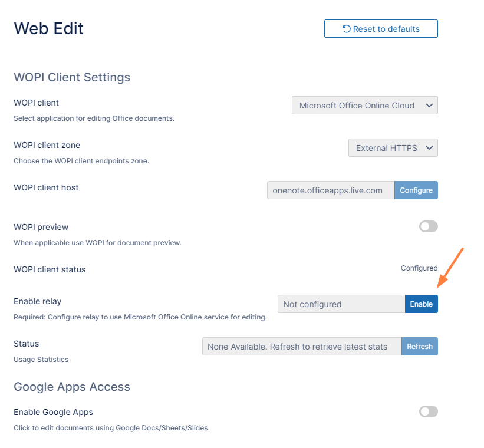Refresh the usage statistics status
Viewport: 484px width, 448px height.
pos(419,347)
